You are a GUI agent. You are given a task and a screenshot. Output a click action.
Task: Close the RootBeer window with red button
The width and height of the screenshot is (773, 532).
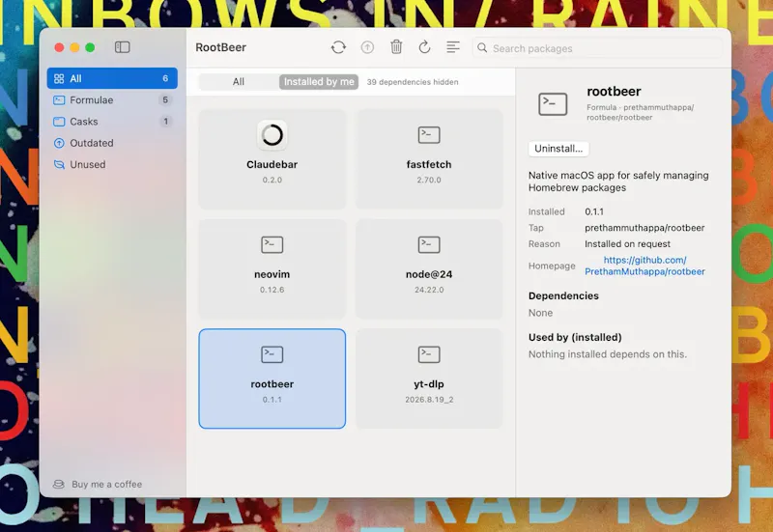(59, 47)
